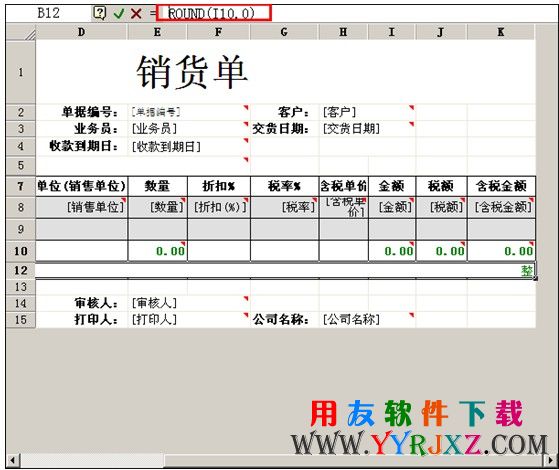Image resolution: width=559 pixels, height=470 pixels.
Task: Select column H header
Action: 343,32
